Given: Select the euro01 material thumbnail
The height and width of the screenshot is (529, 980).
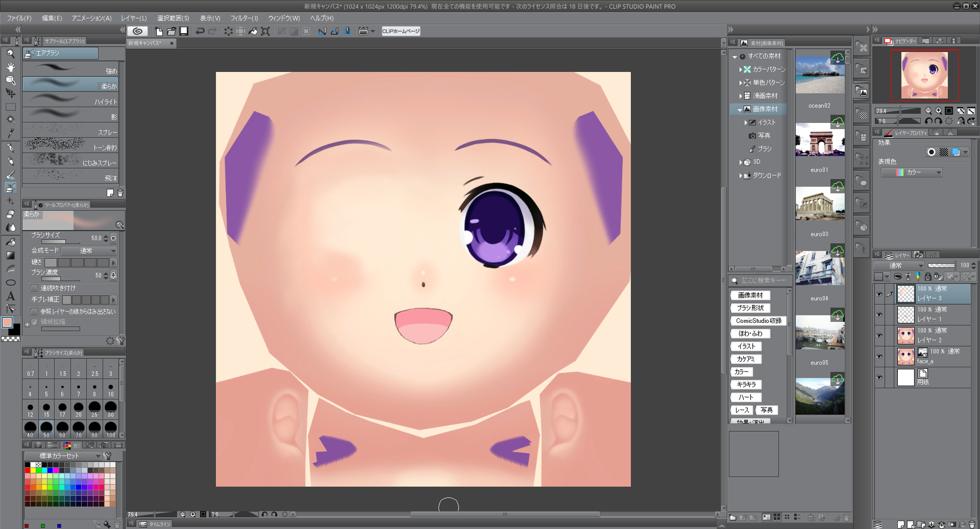Looking at the screenshot, I should (820, 141).
